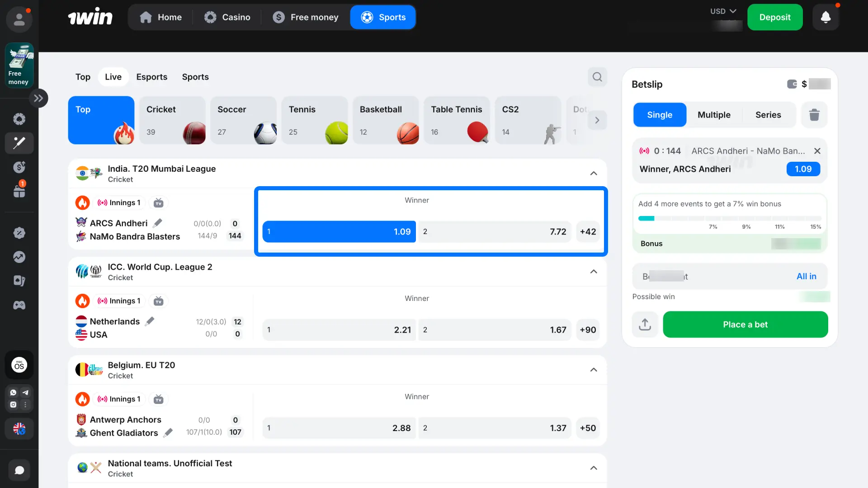The height and width of the screenshot is (488, 868).
Task: Click the green Deposit button
Action: (775, 17)
